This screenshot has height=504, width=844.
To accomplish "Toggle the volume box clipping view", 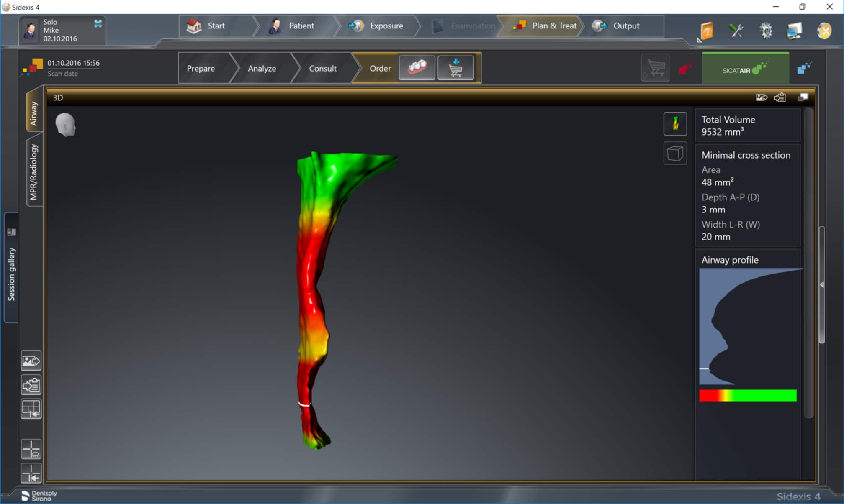I will 675,154.
